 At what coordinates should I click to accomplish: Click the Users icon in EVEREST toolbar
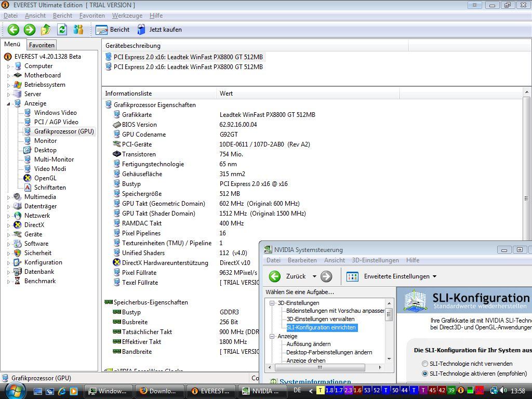click(78, 30)
